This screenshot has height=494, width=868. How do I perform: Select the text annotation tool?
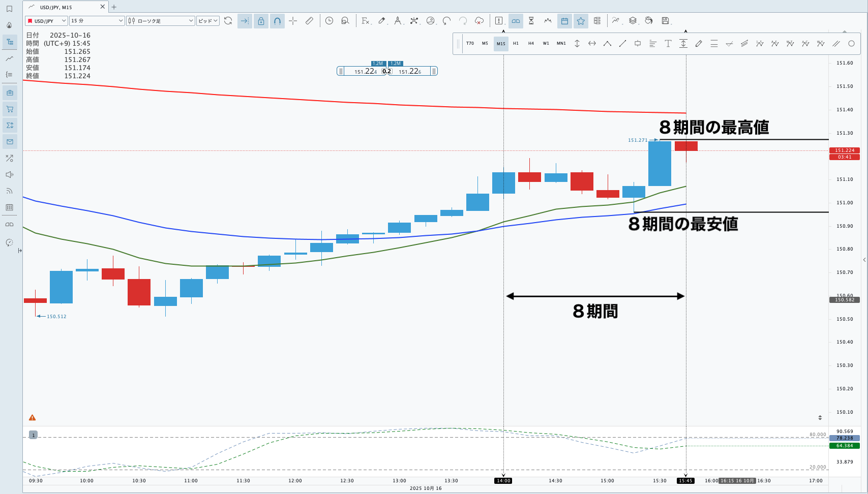click(x=668, y=44)
